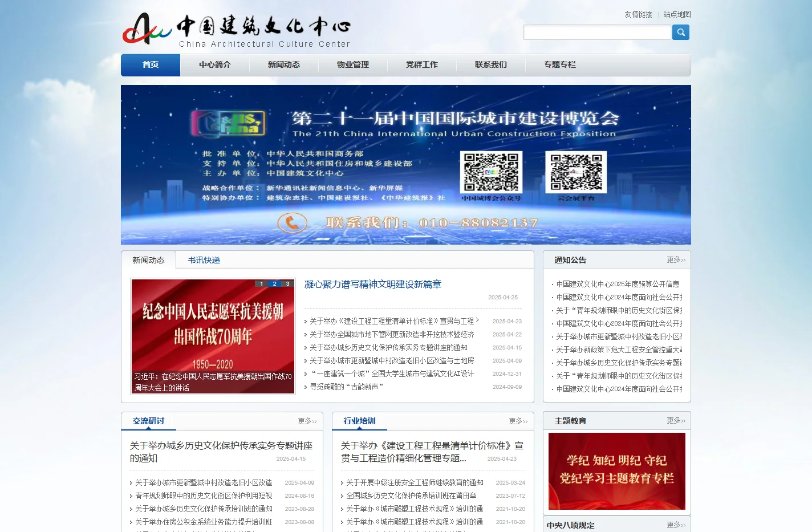Open the 党群工作 menu item
Viewport: 812px width, 532px height.
(422, 65)
